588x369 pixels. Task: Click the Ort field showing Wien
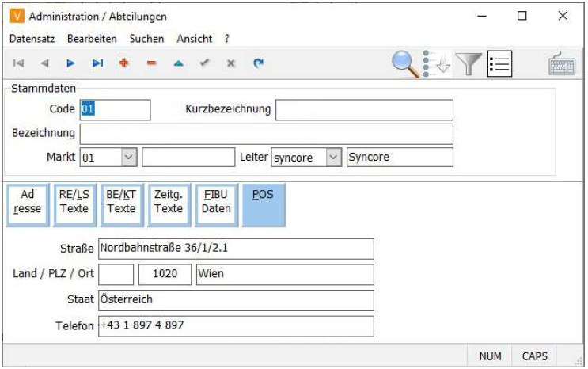point(285,275)
